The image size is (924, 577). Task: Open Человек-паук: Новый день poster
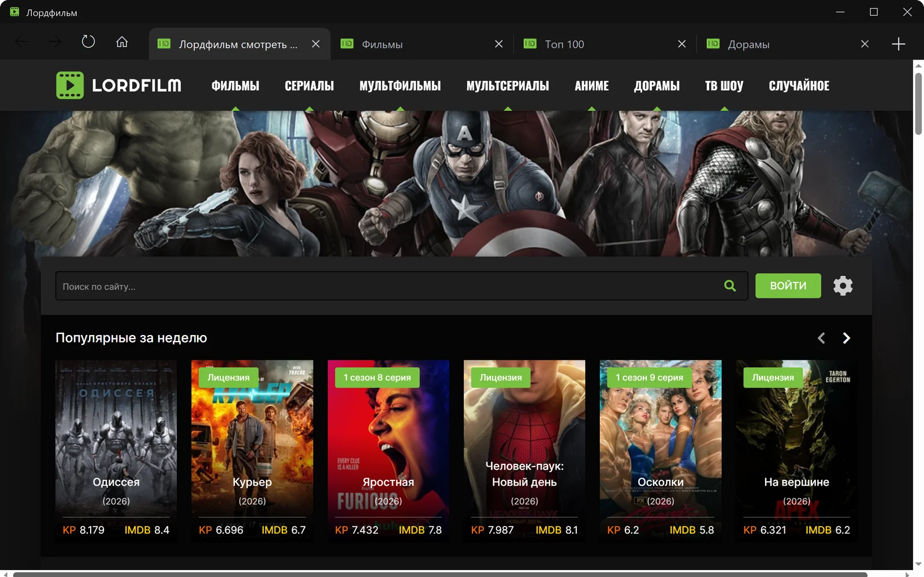click(524, 451)
